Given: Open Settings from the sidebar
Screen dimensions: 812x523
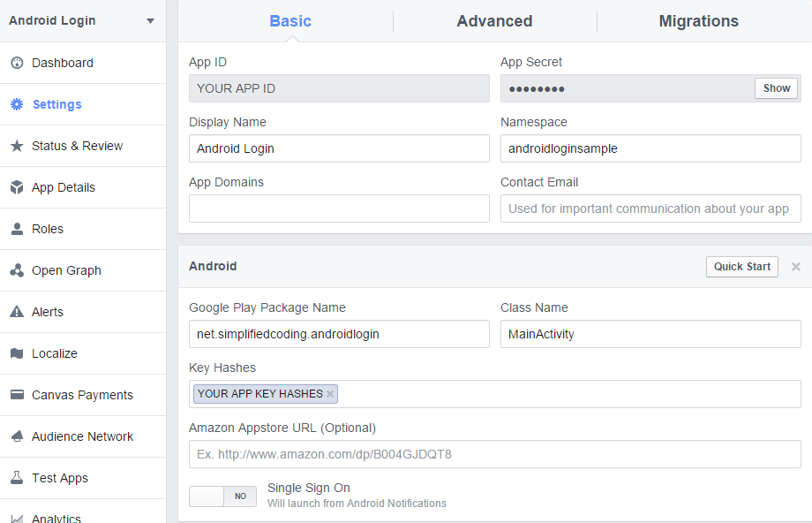Looking at the screenshot, I should point(83,104).
